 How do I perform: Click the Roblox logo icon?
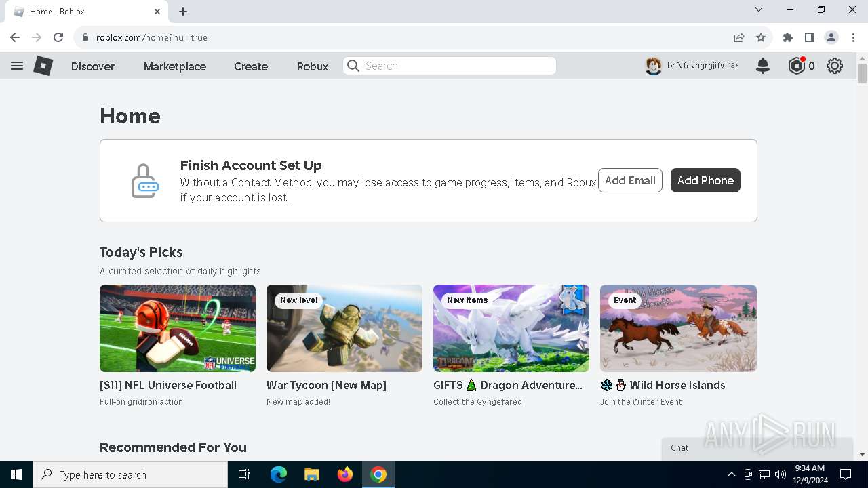(43, 66)
